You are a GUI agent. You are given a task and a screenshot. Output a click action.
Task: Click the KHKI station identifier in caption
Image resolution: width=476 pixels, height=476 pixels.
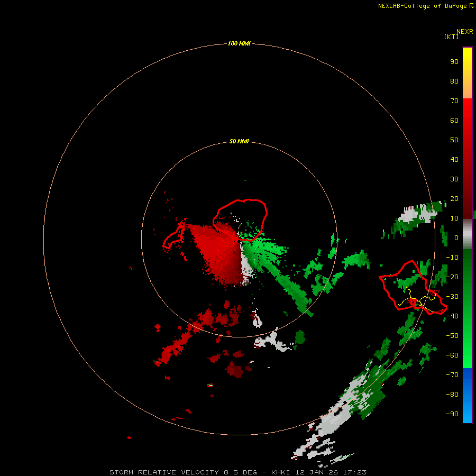click(281, 472)
